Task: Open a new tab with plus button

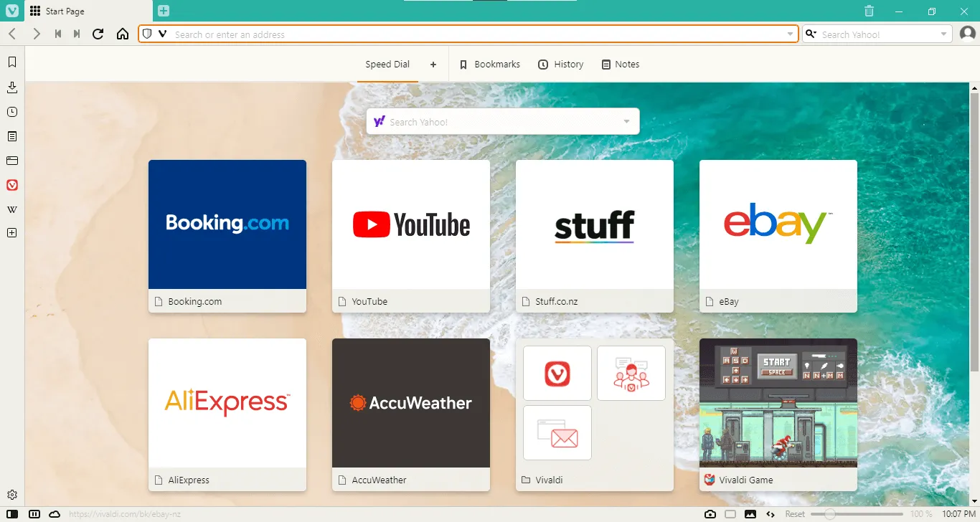Action: [164, 11]
